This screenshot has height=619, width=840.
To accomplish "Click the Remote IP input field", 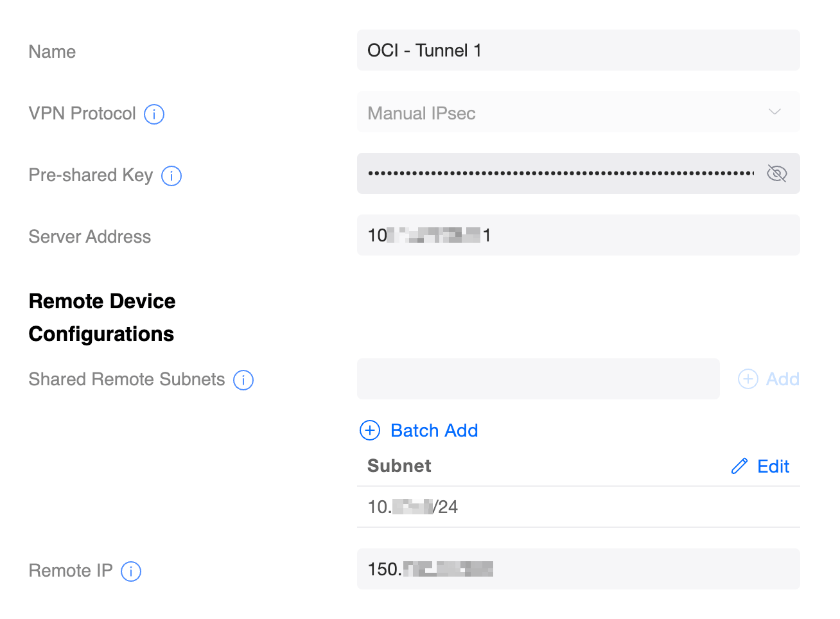I will pyautogui.click(x=578, y=569).
